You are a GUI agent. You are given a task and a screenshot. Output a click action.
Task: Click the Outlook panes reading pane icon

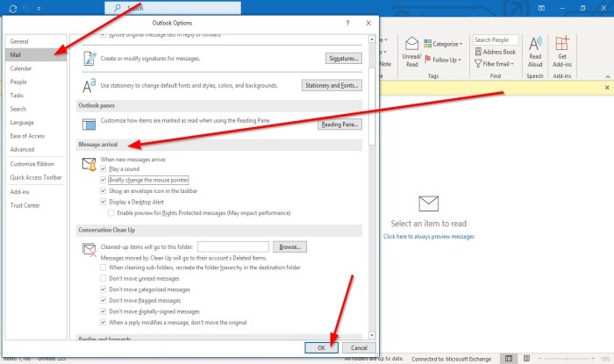coord(89,125)
